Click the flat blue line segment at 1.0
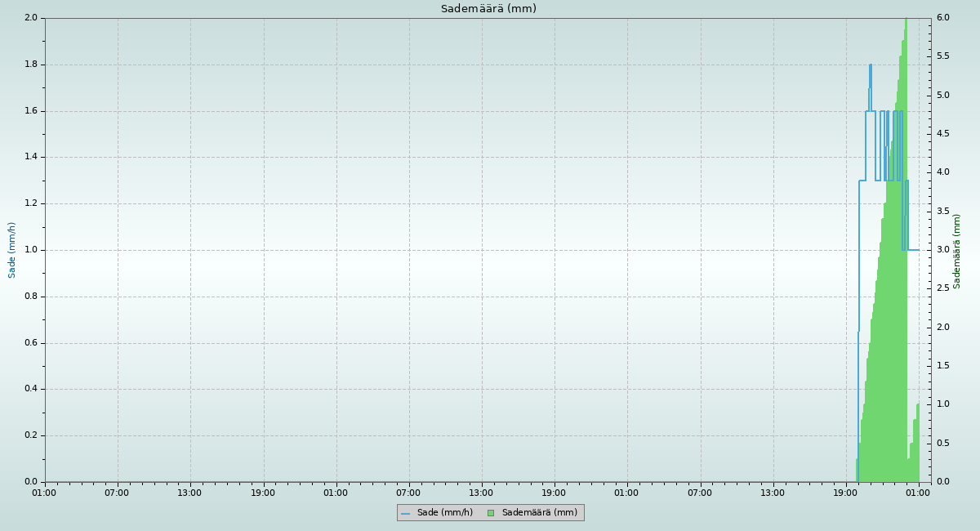Image resolution: width=980 pixels, height=531 pixels. click(x=913, y=250)
